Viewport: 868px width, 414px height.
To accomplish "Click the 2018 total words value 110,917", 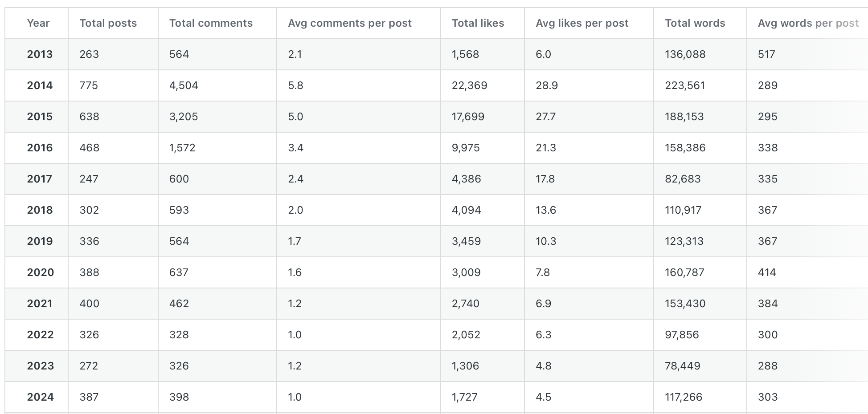I will [x=683, y=210].
